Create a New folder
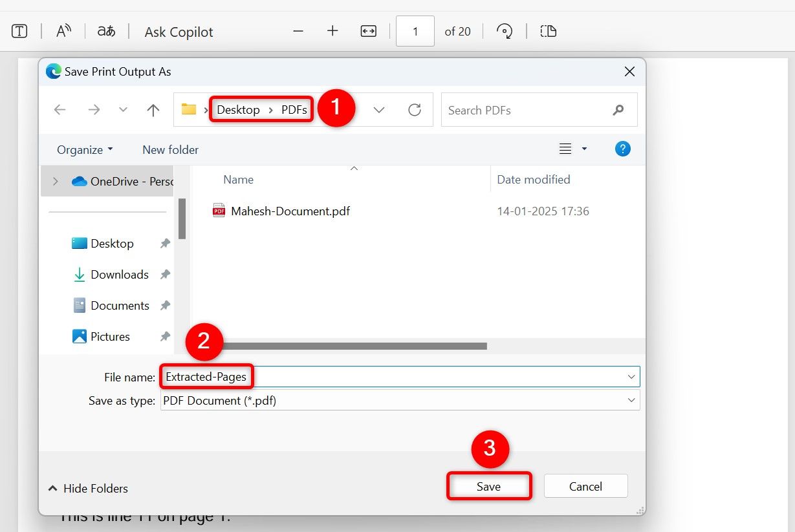Image resolution: width=795 pixels, height=532 pixels. click(x=170, y=149)
